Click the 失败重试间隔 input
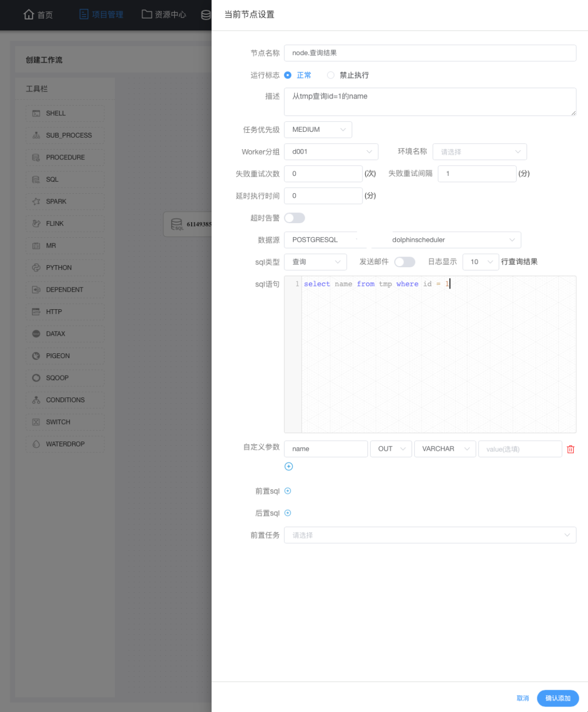 click(x=477, y=174)
